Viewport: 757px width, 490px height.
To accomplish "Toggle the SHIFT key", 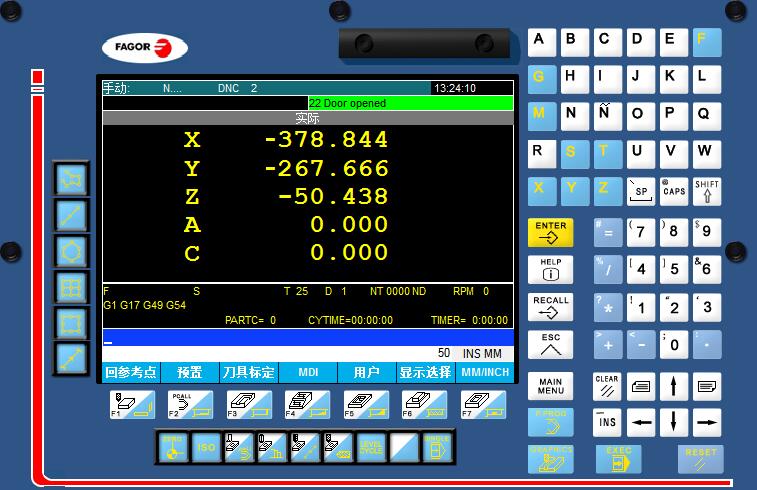I will pos(707,188).
